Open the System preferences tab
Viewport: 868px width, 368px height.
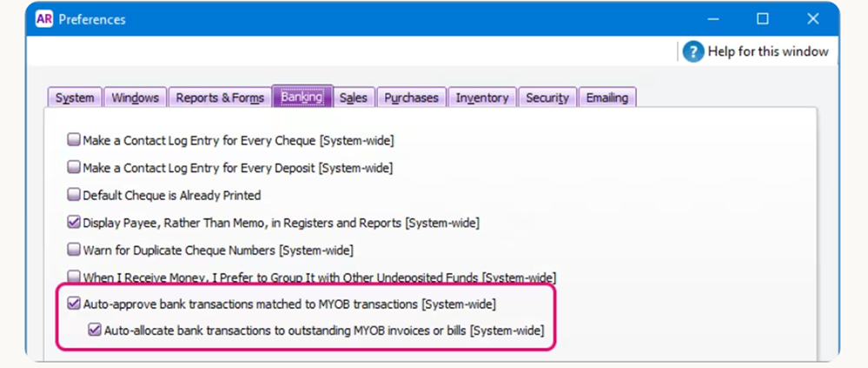point(75,97)
